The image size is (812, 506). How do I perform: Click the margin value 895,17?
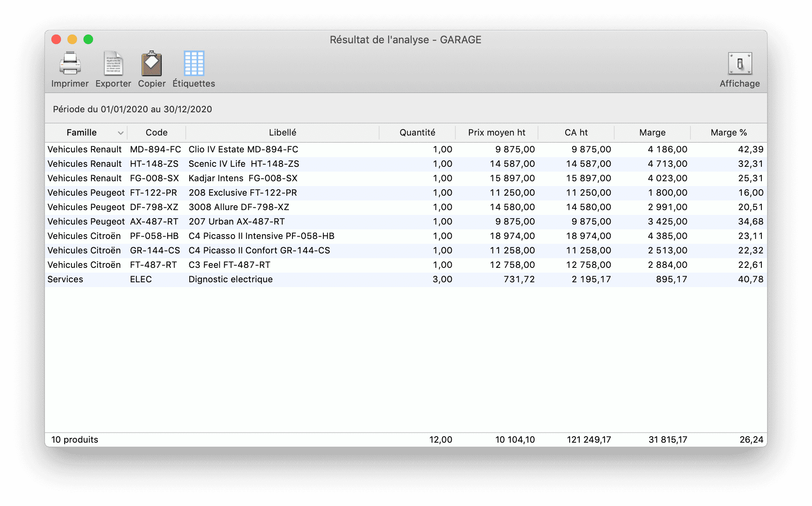[x=672, y=279]
